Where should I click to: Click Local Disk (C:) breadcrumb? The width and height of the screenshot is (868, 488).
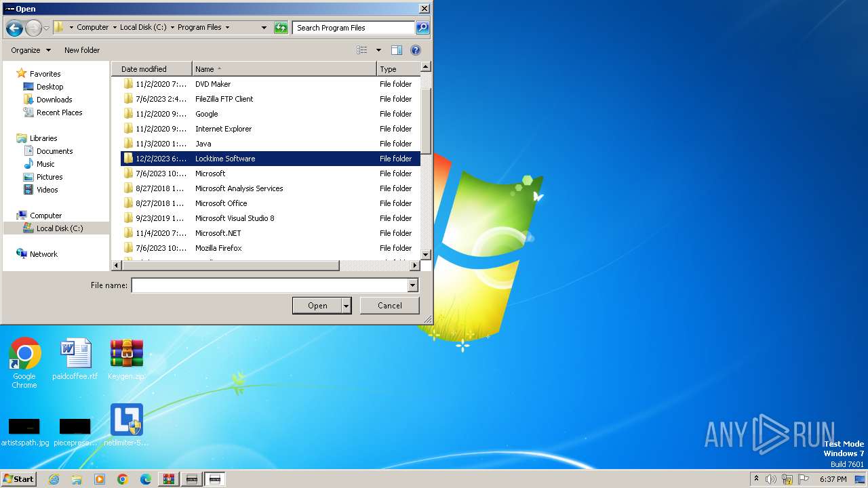click(x=143, y=28)
